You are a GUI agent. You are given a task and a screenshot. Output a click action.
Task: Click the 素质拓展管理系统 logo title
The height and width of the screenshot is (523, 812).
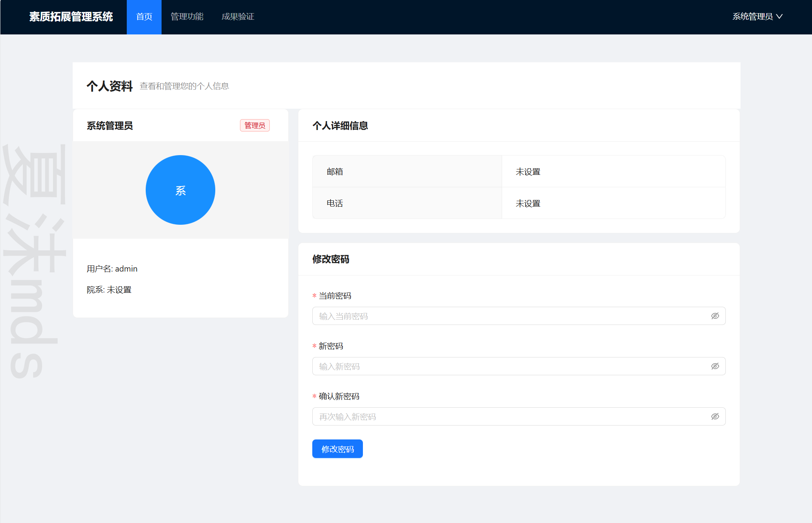tap(71, 17)
